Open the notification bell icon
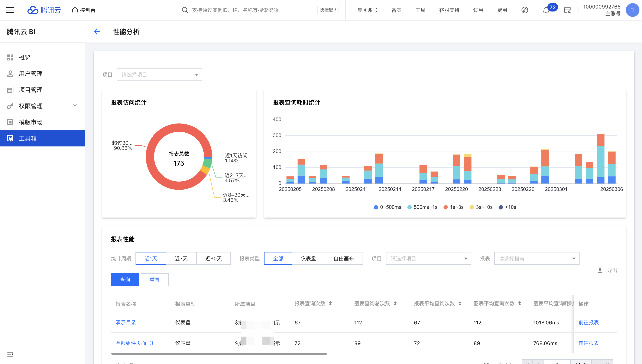The height and width of the screenshot is (364, 642). click(x=546, y=10)
